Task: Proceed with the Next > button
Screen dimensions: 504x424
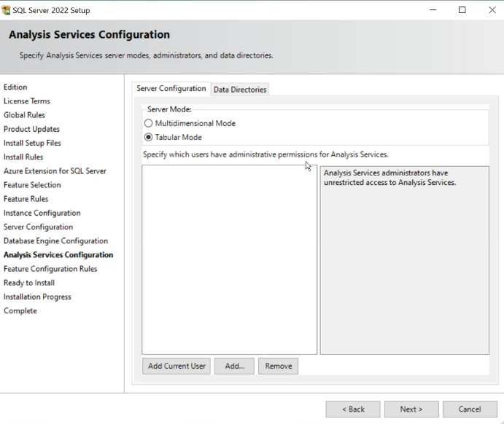Action: coord(411,409)
